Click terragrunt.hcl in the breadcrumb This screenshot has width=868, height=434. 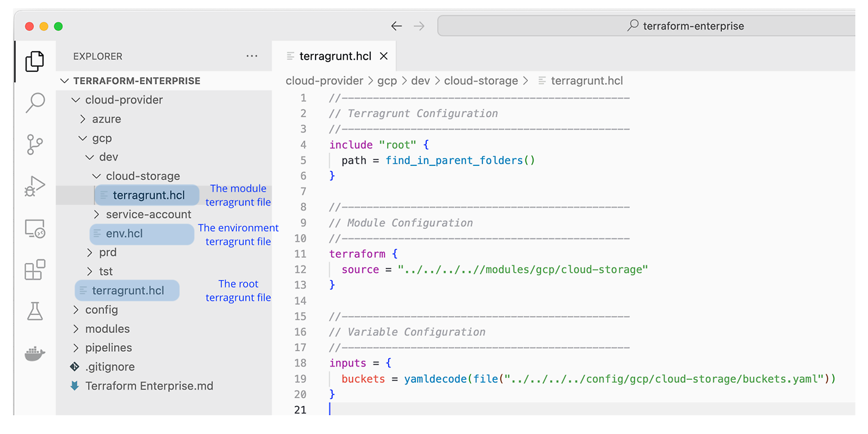coord(587,81)
